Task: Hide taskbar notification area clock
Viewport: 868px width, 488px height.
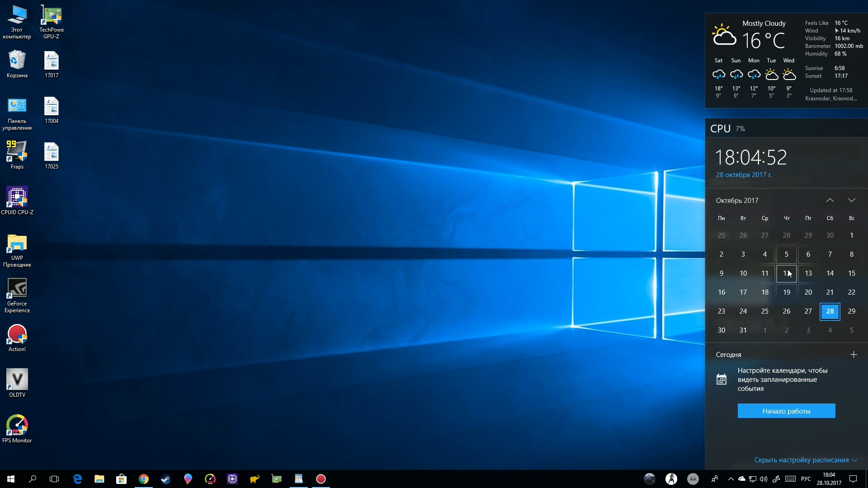Action: tap(829, 479)
